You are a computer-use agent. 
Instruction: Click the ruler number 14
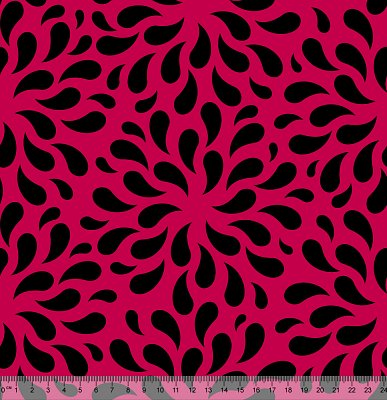point(224,390)
